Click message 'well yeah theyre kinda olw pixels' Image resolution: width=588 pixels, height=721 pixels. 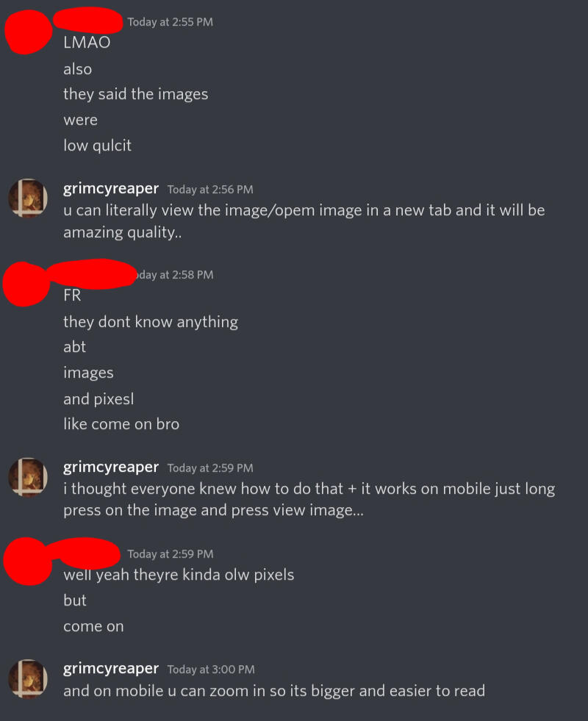coord(179,575)
